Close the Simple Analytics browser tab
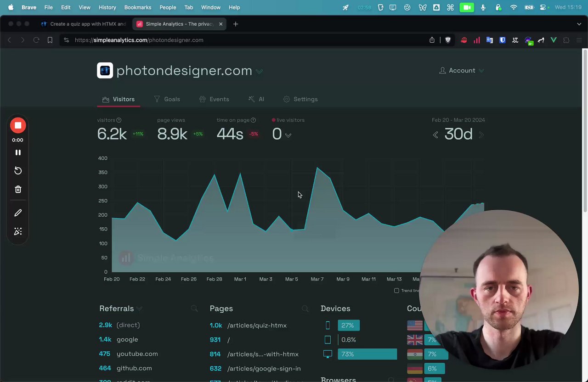 (x=221, y=24)
